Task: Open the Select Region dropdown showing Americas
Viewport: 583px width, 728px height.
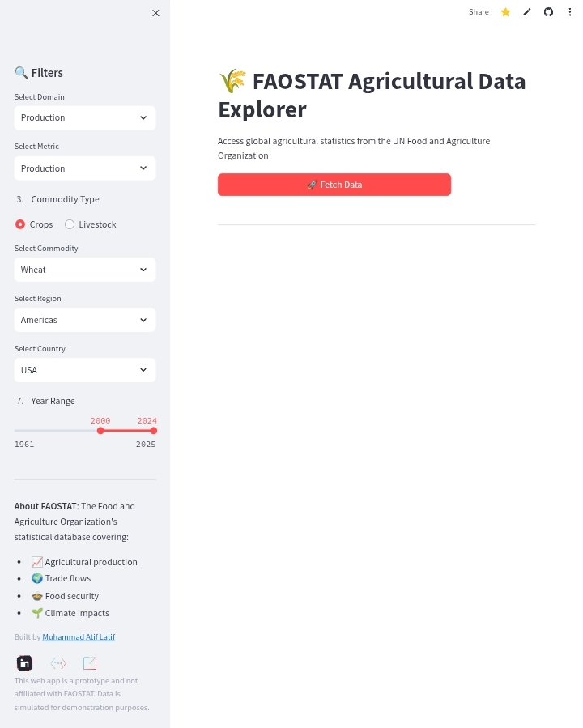Action: point(85,320)
